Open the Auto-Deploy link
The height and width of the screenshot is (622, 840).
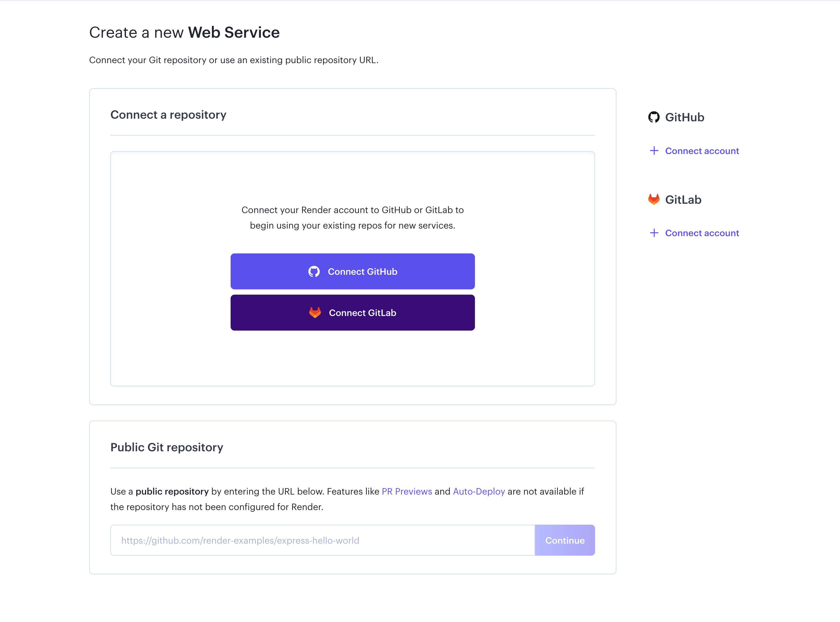[x=478, y=491]
